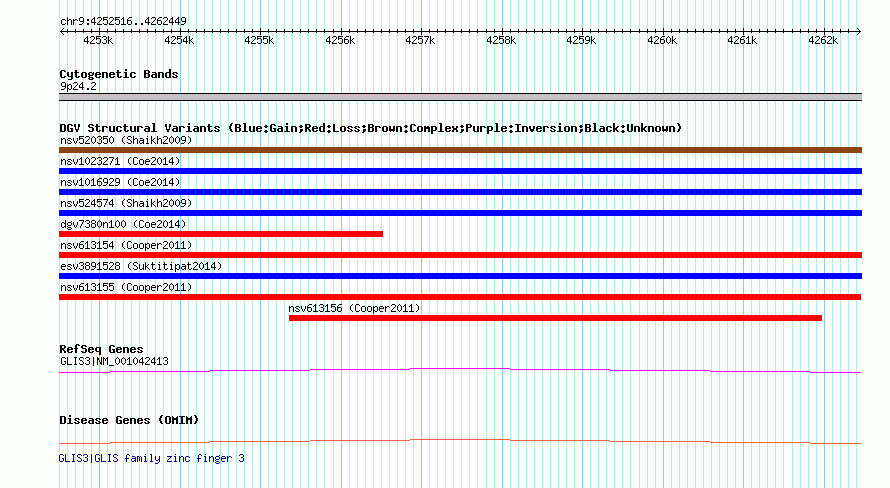
Task: Select the DGV Structural Variants track title
Action: tap(371, 128)
